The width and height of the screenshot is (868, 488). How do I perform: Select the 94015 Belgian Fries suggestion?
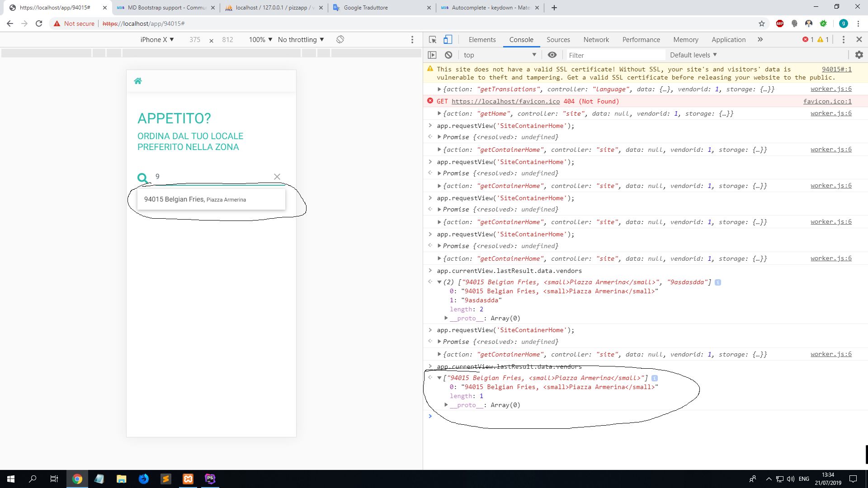point(211,199)
